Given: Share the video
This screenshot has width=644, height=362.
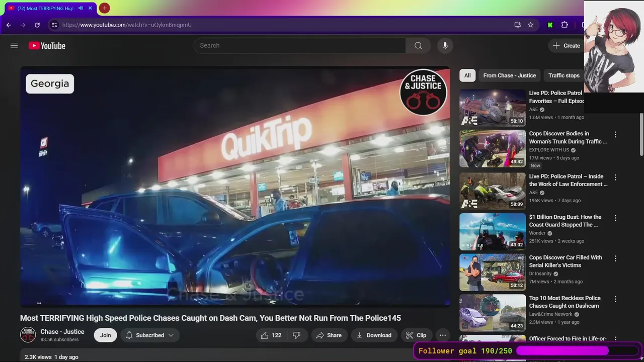Looking at the screenshot, I should click(x=329, y=335).
